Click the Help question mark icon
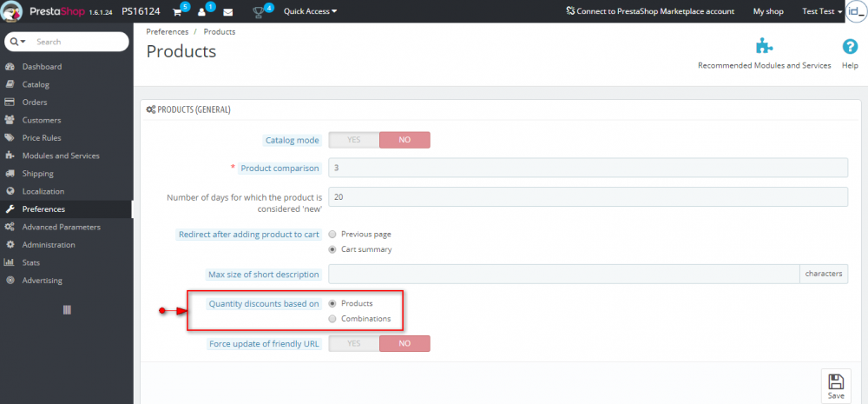The height and width of the screenshot is (404, 868). [850, 47]
